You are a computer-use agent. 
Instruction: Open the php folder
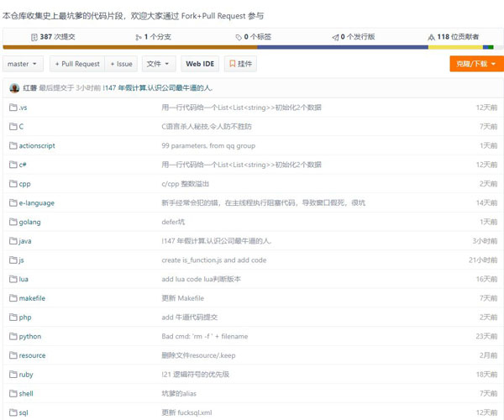coord(25,318)
